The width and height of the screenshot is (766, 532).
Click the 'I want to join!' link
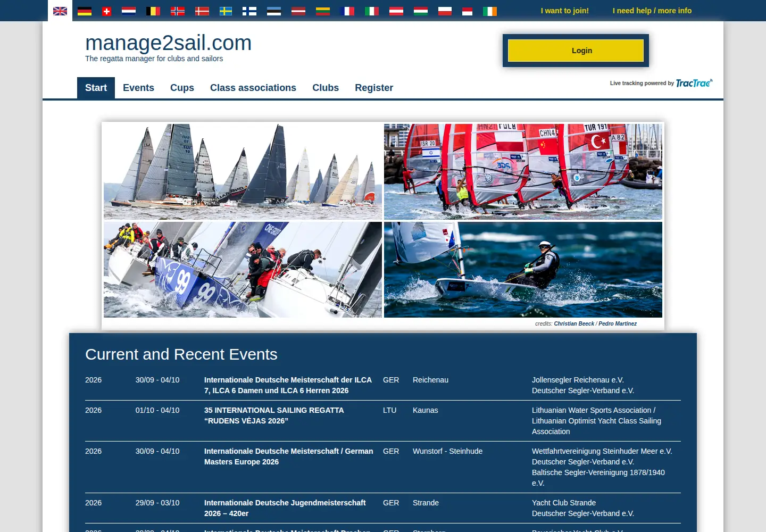[565, 11]
